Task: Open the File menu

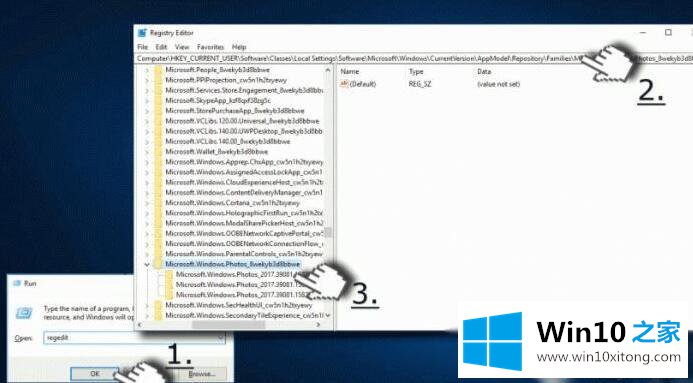Action: pos(142,47)
